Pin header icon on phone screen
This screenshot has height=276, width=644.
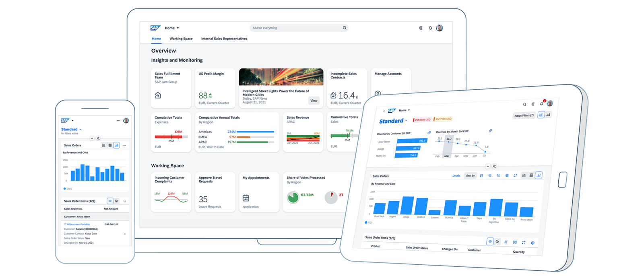(98, 138)
